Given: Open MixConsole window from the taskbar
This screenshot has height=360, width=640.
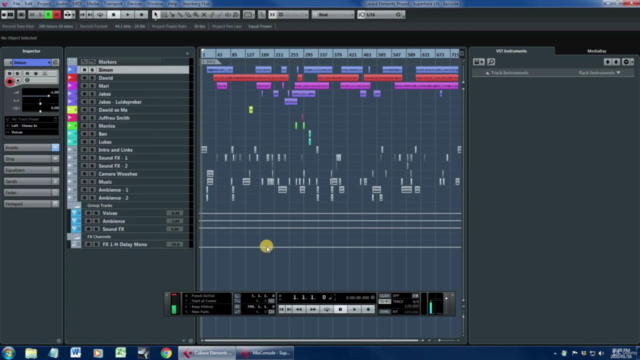Looking at the screenshot, I should 265,353.
